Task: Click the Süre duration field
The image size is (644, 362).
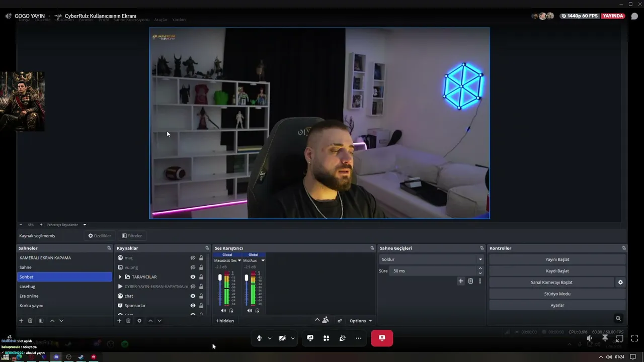Action: coord(437,271)
